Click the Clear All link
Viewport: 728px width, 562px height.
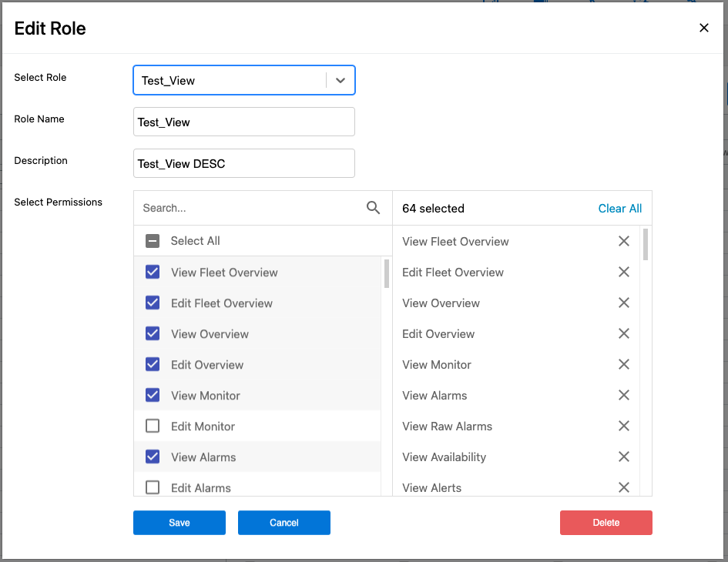(x=619, y=209)
